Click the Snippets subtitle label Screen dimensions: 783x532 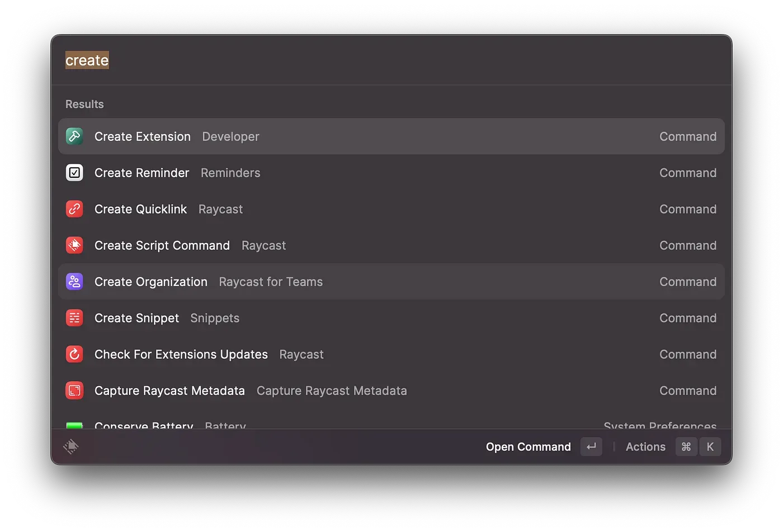coord(215,318)
